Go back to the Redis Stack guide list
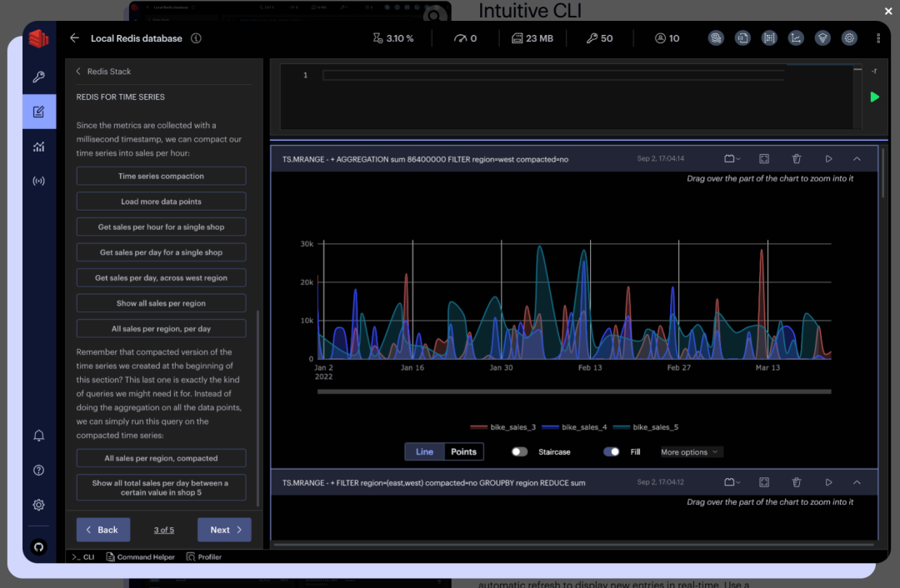This screenshot has width=900, height=588. pos(103,71)
